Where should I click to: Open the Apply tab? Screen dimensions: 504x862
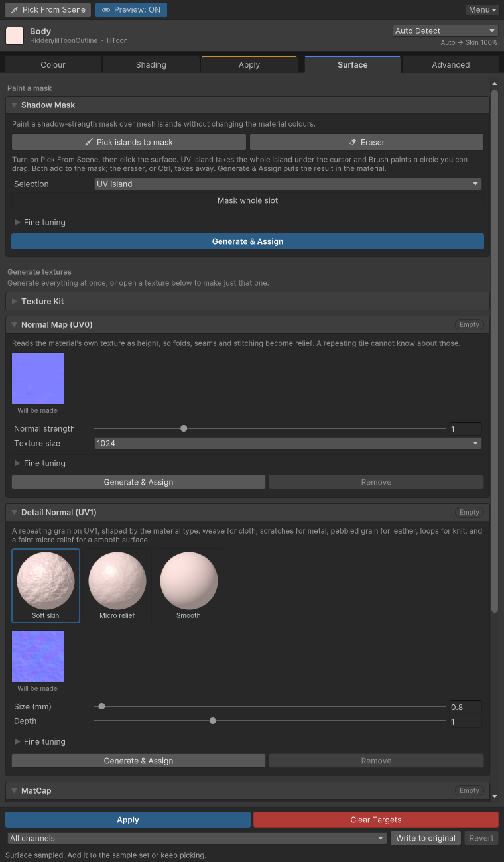pyautogui.click(x=249, y=64)
